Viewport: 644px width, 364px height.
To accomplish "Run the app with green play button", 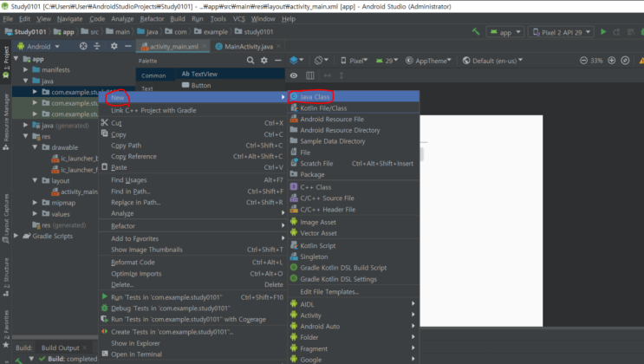I will 603,32.
